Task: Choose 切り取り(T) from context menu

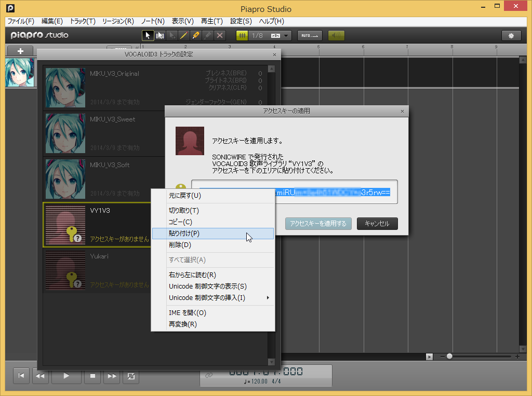Action: coord(212,211)
